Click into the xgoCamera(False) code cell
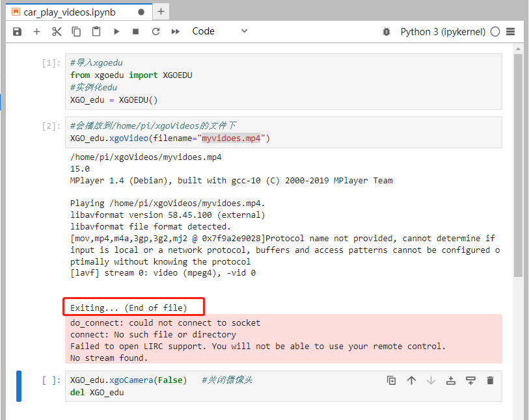529x420 pixels. [284, 386]
